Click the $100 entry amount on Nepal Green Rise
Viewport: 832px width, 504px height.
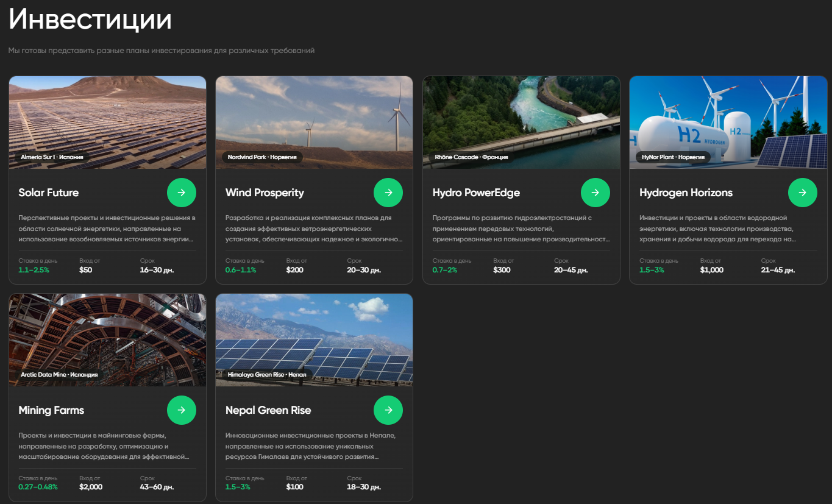[x=295, y=487]
